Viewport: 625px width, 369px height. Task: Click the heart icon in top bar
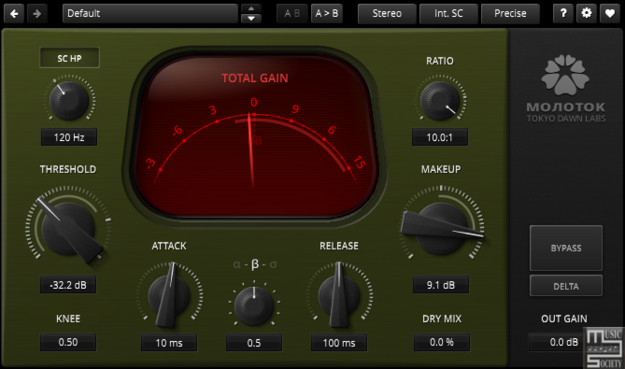(x=610, y=14)
